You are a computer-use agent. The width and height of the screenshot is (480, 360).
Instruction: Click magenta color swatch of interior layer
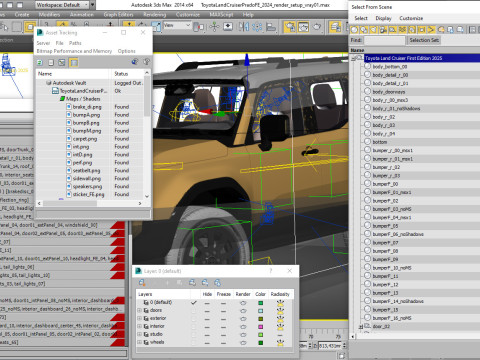click(x=261, y=327)
